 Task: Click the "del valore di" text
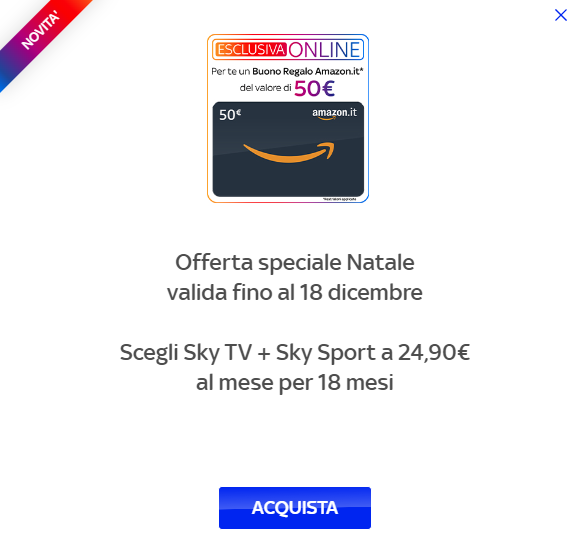(x=265, y=88)
